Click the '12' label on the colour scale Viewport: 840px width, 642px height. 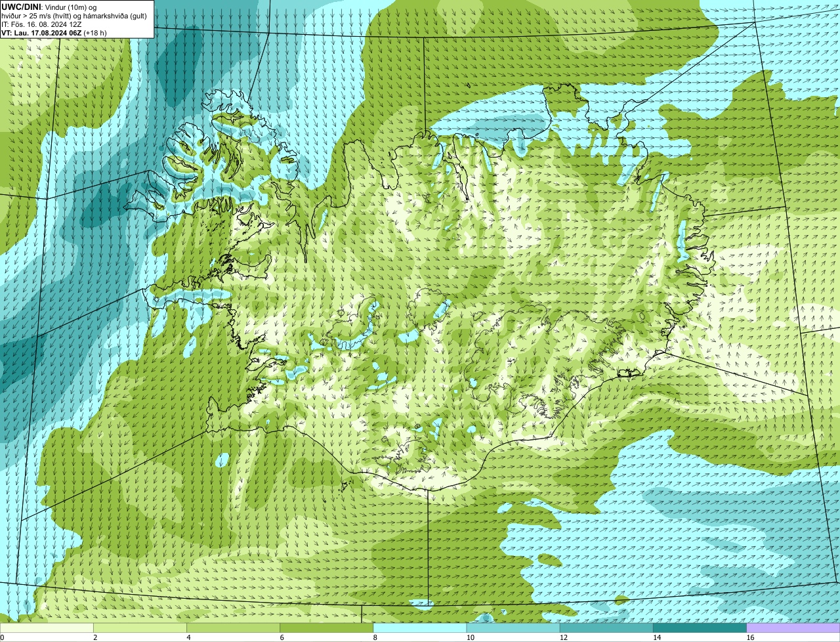coord(564,637)
